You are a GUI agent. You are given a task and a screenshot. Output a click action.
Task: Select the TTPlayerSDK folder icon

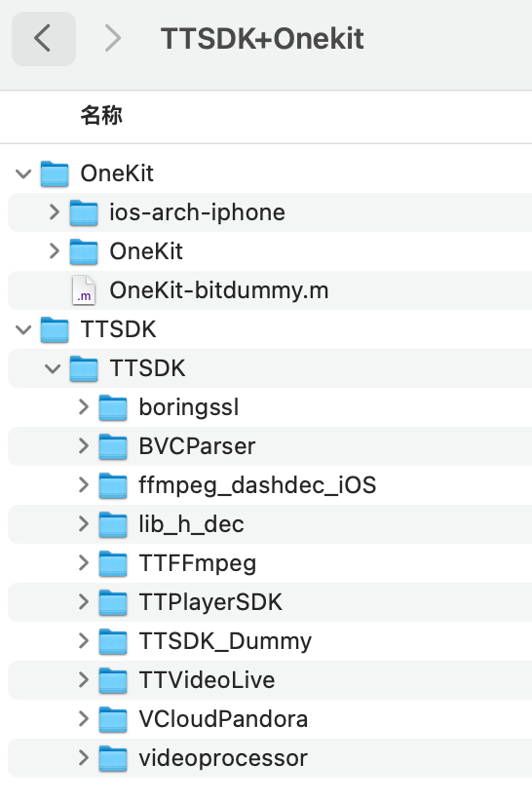(113, 602)
